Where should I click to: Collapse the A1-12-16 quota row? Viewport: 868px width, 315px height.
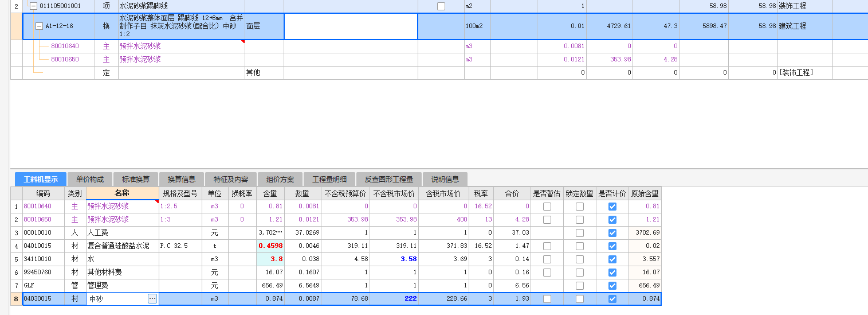pos(39,26)
